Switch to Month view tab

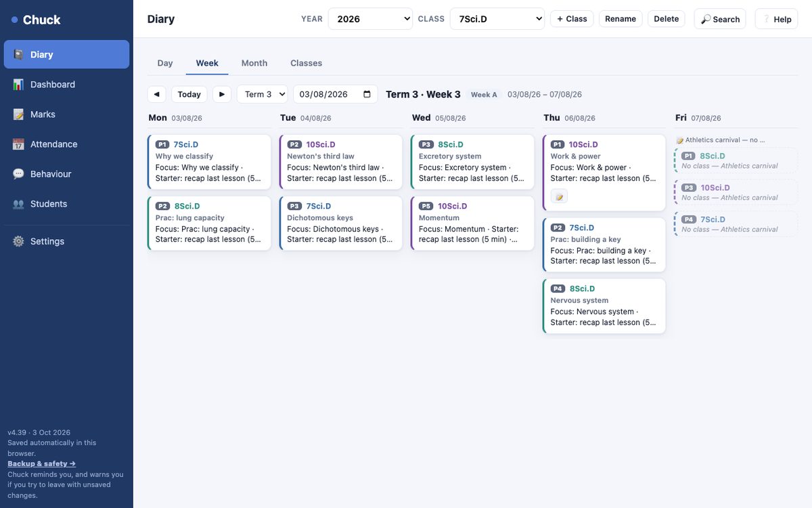[254, 63]
